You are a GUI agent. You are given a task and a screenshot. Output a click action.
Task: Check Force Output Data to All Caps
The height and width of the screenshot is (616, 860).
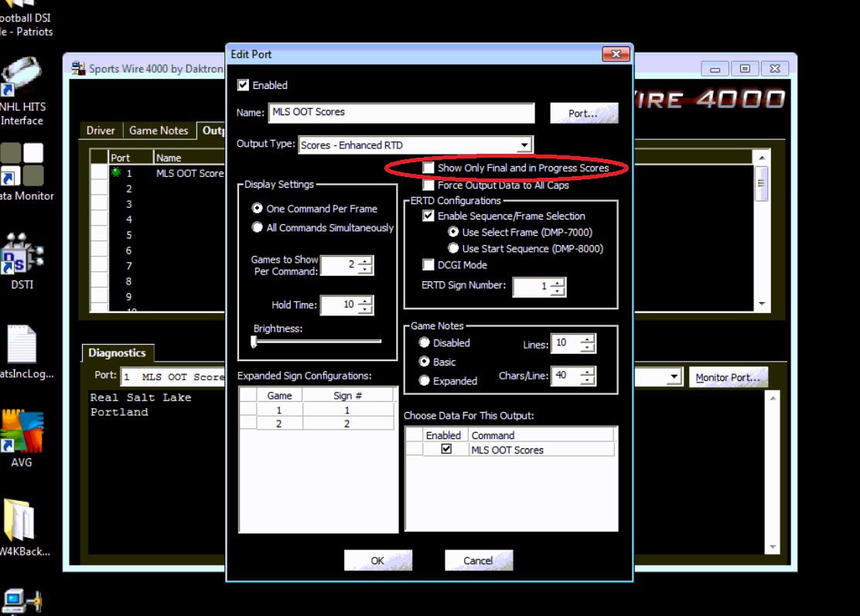(x=428, y=185)
